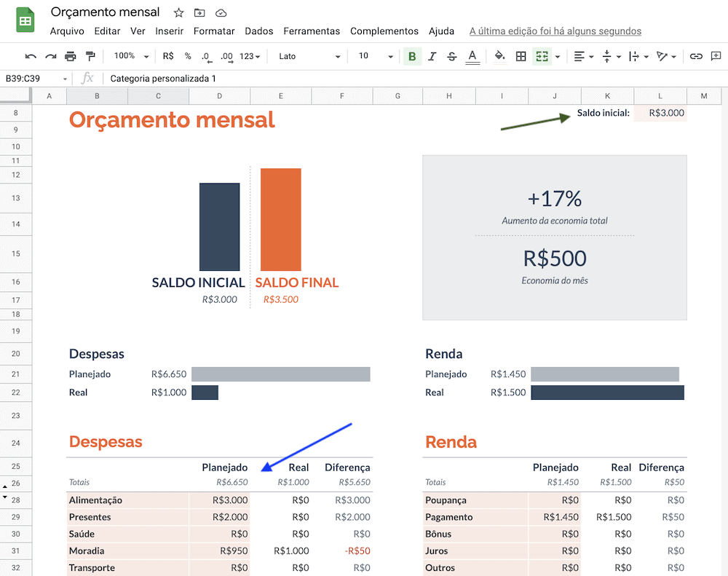Screen dimensions: 728x576
Task: Click the select-all corner cell
Action: coord(16,95)
